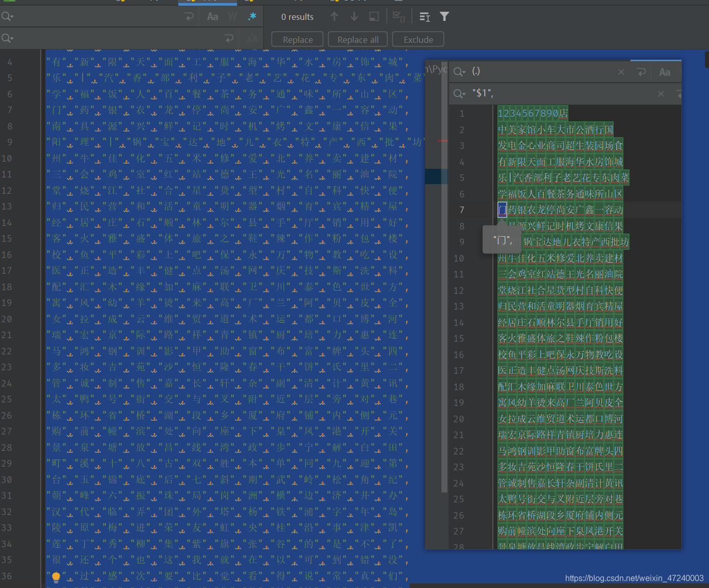
Task: Click line number 23 in popup gutter
Action: (459, 467)
